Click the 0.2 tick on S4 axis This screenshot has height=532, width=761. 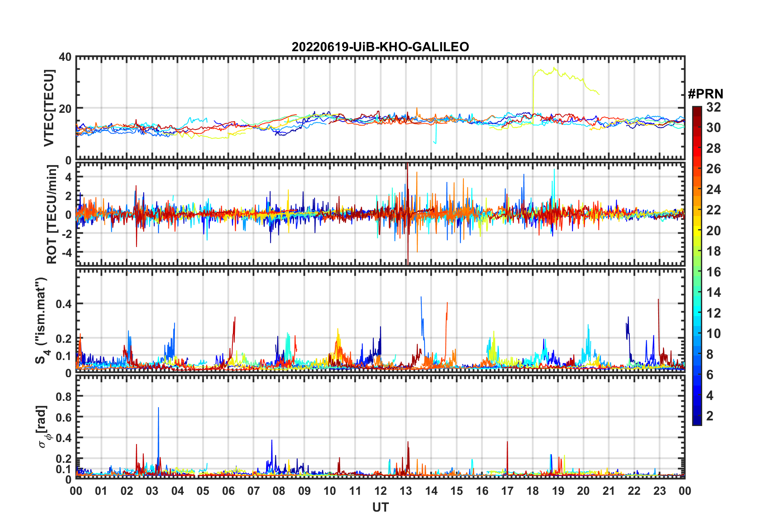64,338
